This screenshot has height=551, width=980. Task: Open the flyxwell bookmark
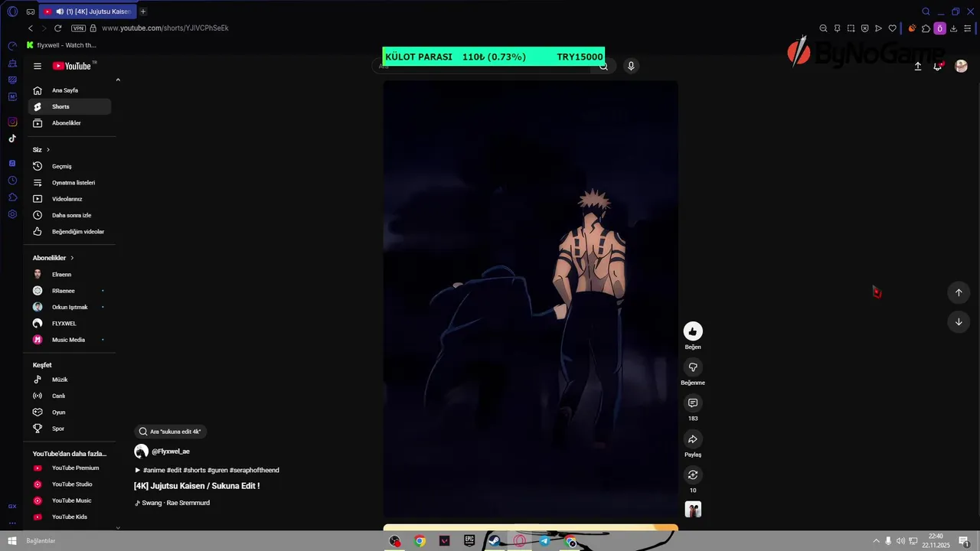tap(61, 45)
